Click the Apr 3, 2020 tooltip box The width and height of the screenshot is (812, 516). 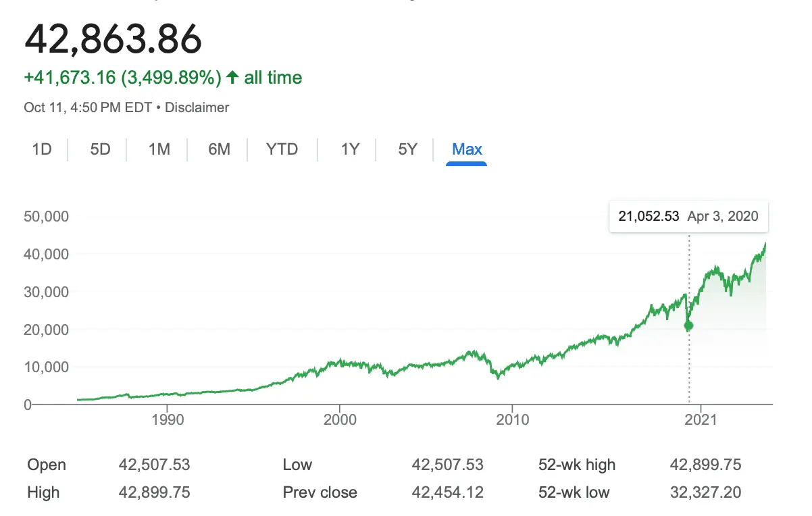[x=688, y=217]
